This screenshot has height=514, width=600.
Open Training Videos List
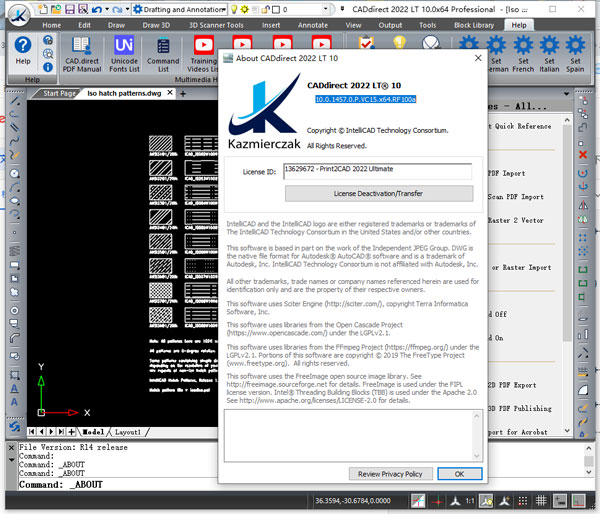tap(204, 53)
